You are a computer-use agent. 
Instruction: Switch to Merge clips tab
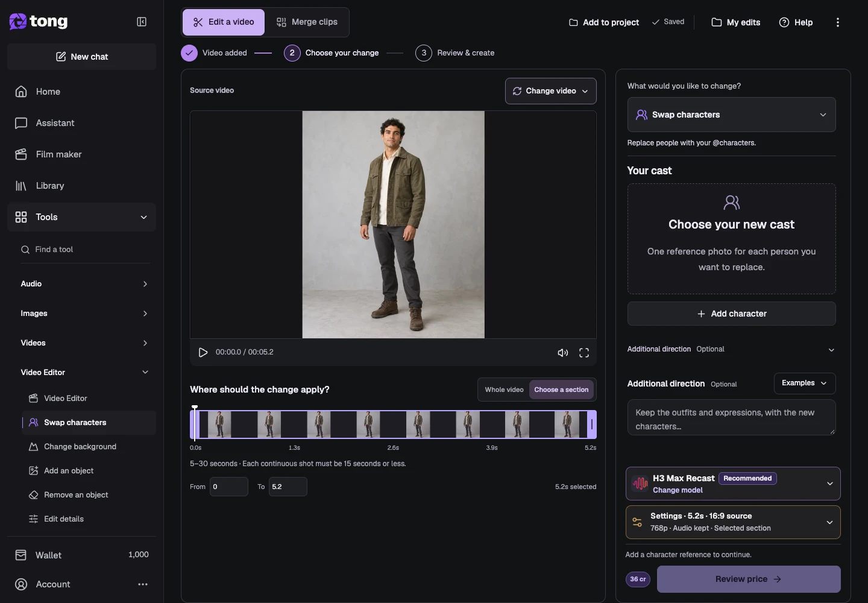point(307,22)
